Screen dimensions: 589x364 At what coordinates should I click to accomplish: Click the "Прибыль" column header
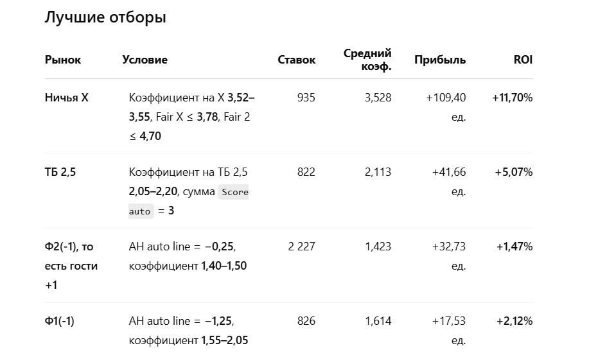click(440, 60)
